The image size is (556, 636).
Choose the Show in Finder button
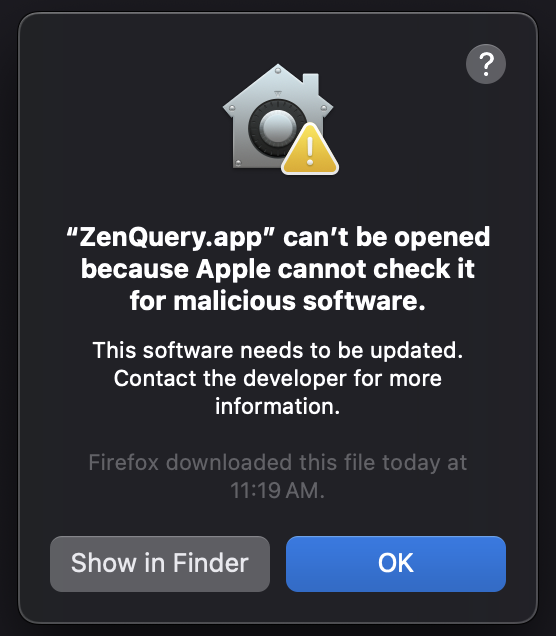(x=160, y=564)
